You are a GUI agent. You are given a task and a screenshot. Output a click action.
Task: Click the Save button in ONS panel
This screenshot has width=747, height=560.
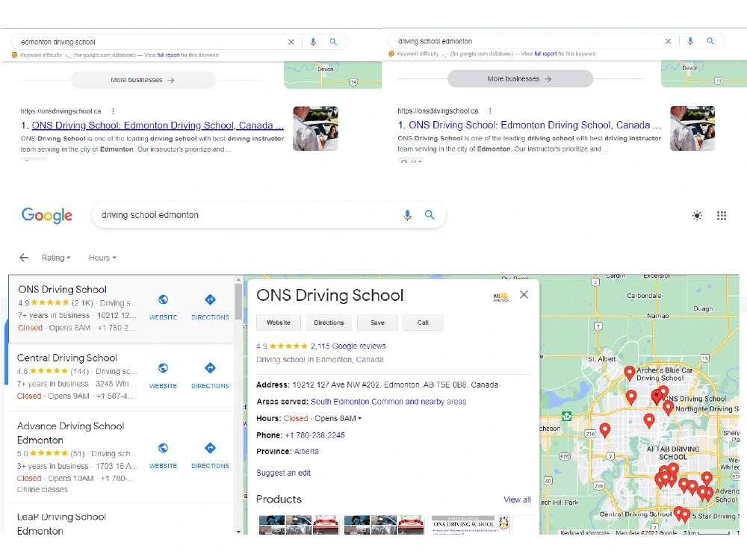(377, 323)
